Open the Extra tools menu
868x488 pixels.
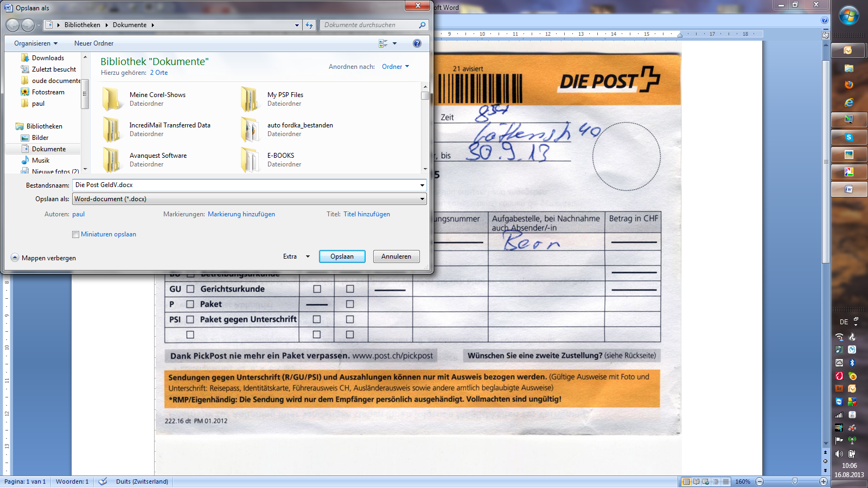coord(296,256)
